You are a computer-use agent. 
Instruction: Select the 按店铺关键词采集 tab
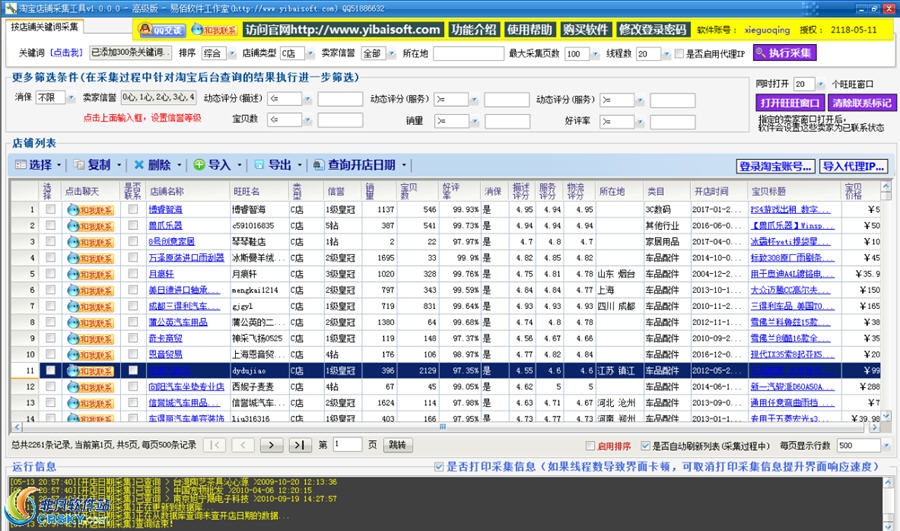tap(45, 26)
